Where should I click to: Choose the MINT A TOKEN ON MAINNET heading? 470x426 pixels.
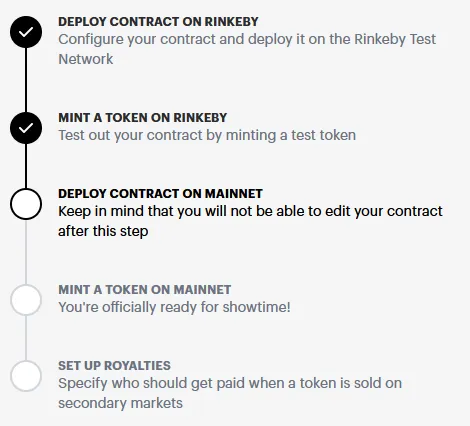(x=145, y=290)
